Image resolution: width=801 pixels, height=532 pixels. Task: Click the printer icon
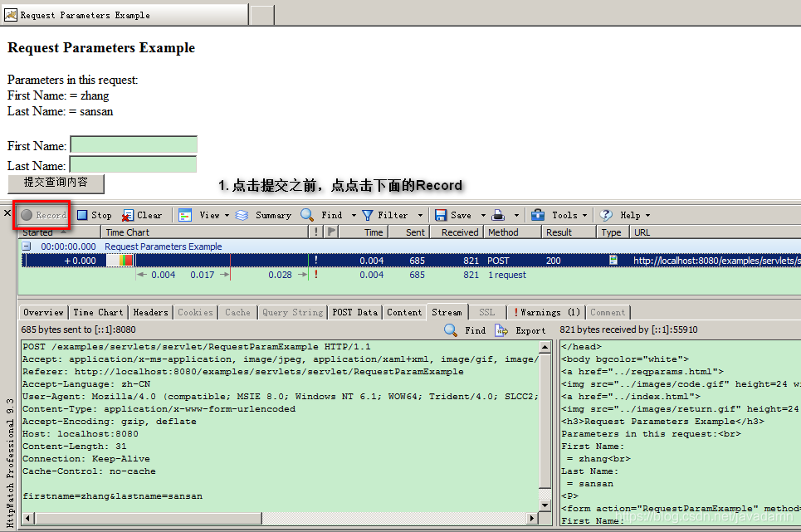(499, 215)
